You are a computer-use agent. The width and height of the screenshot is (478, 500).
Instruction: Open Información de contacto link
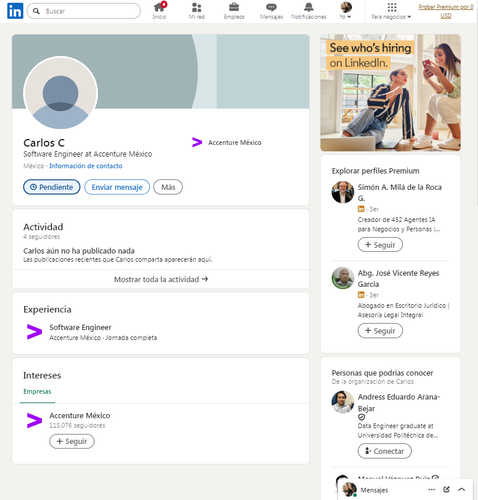point(86,166)
